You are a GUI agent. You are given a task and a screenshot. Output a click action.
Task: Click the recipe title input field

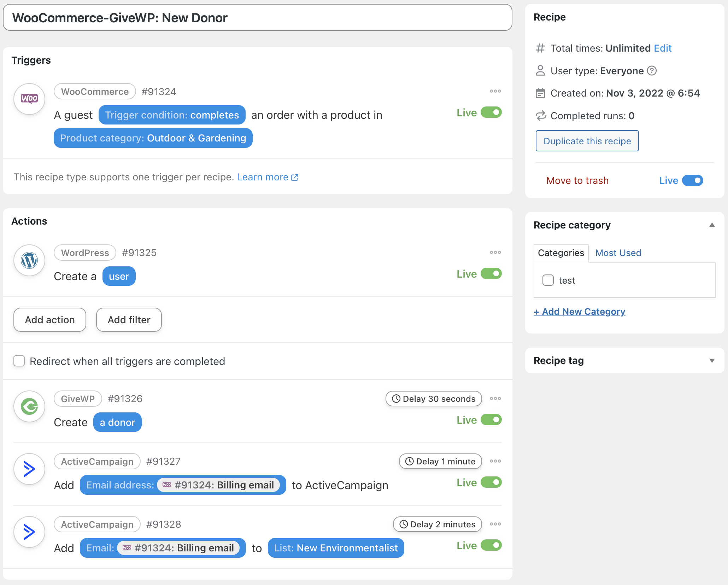tap(258, 17)
